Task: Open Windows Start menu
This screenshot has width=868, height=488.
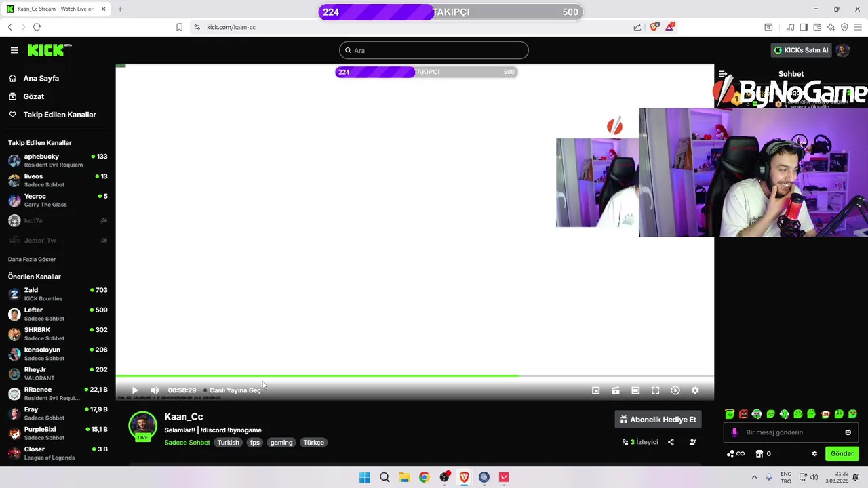Action: (365, 477)
